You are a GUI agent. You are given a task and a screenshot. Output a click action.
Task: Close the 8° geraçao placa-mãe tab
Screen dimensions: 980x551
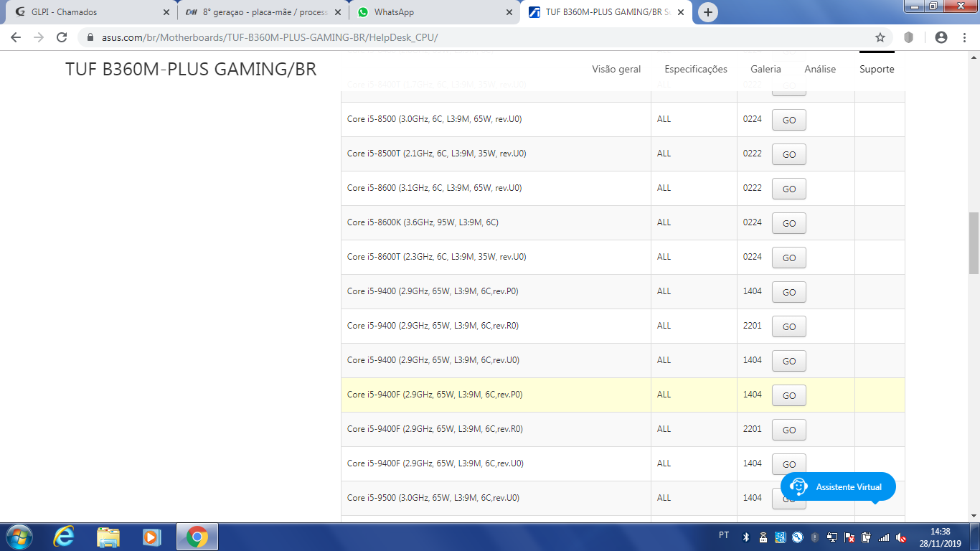pyautogui.click(x=338, y=12)
